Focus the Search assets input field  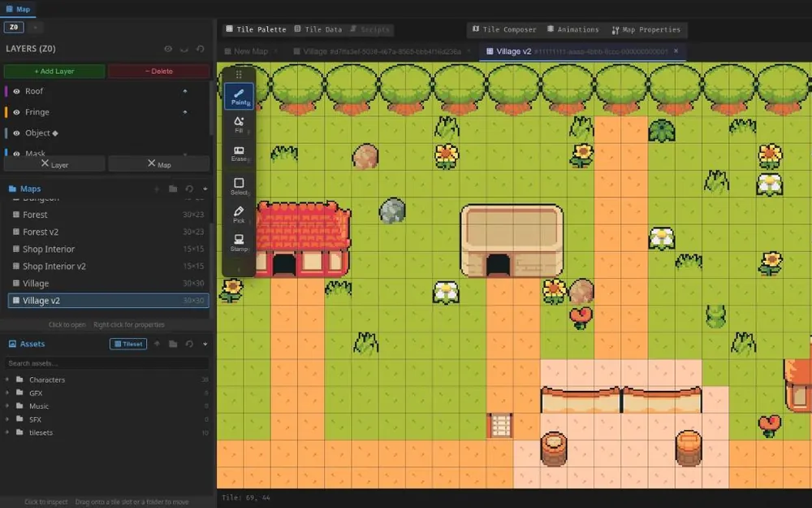point(106,363)
